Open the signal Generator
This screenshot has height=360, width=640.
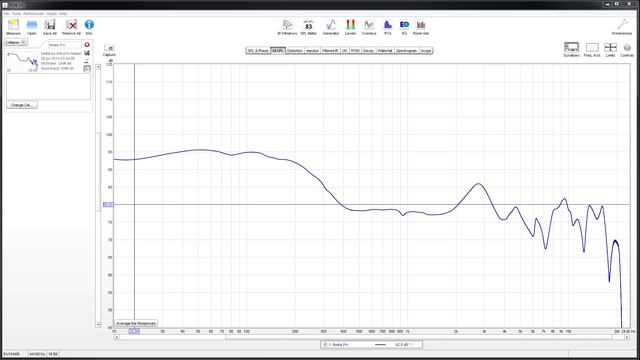point(331,25)
